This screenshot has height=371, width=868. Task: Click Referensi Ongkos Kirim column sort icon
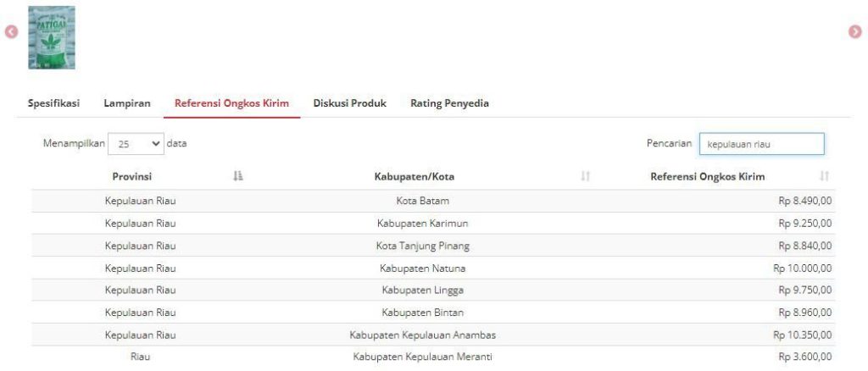tap(825, 176)
